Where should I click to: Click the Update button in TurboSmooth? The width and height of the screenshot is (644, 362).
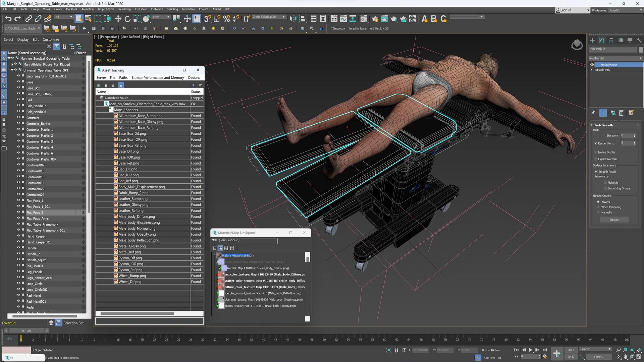(x=614, y=220)
